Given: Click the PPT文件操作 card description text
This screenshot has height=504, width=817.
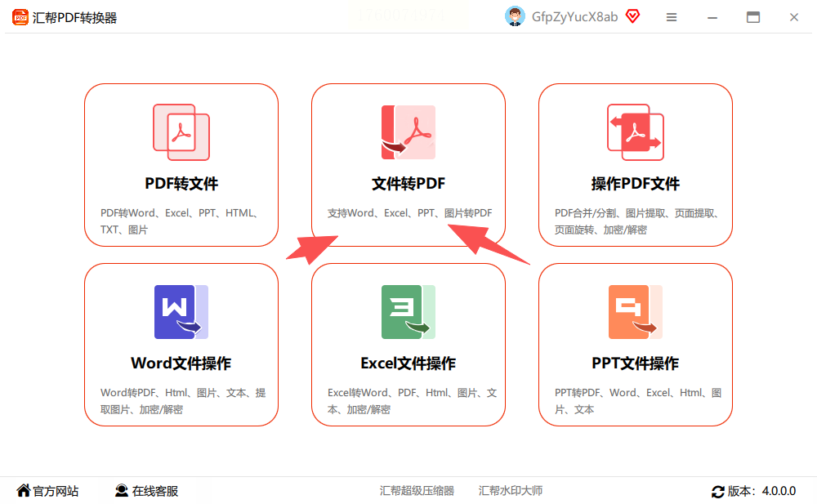Looking at the screenshot, I should [638, 401].
